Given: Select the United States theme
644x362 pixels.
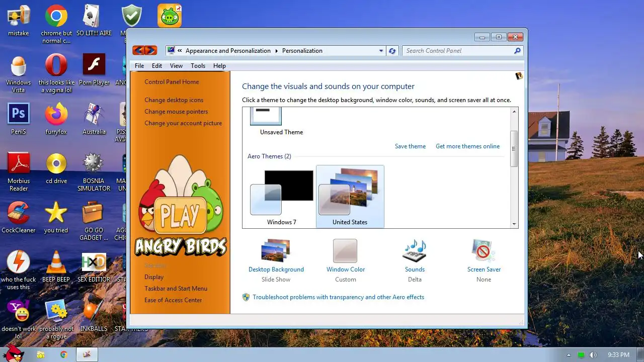Looking at the screenshot, I should click(350, 197).
